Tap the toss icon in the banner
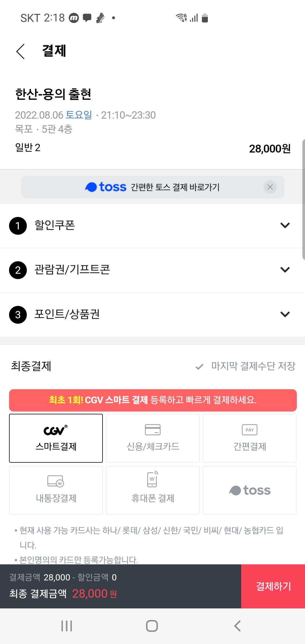 pos(91,187)
